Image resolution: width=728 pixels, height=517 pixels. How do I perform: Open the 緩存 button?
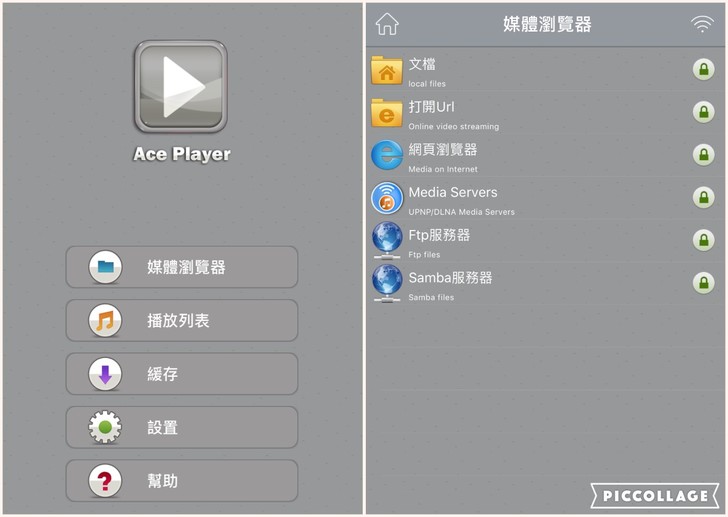[182, 374]
